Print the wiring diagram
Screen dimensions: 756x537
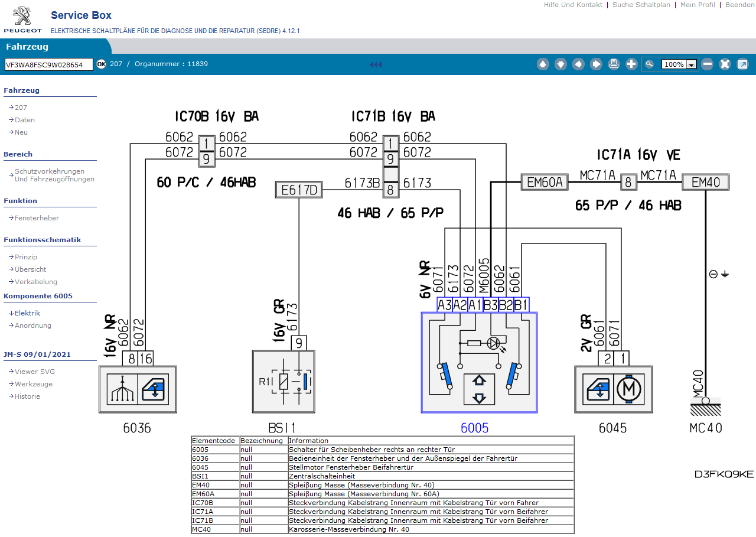(614, 64)
